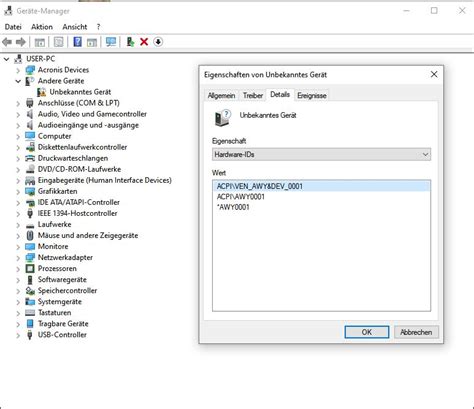
Task: Click the USB-Controller plug icon
Action: point(30,335)
